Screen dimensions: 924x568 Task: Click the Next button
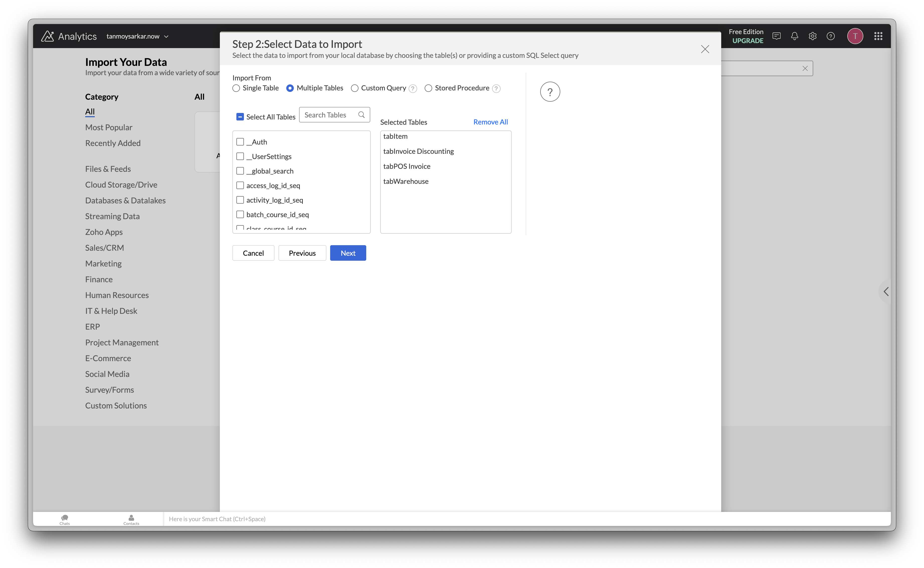tap(348, 253)
